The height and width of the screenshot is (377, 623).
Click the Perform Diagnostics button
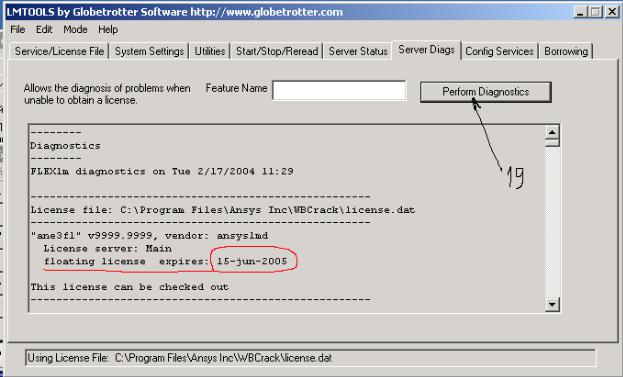[x=486, y=92]
